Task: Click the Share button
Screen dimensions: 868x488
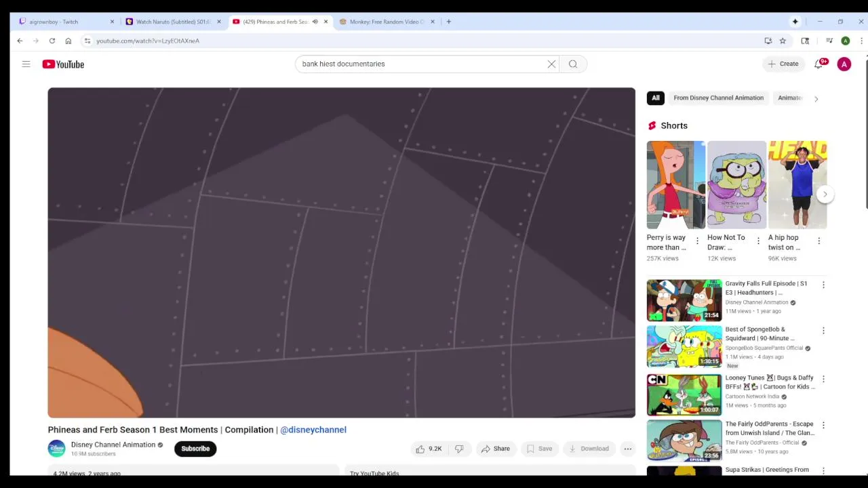Action: (x=495, y=449)
